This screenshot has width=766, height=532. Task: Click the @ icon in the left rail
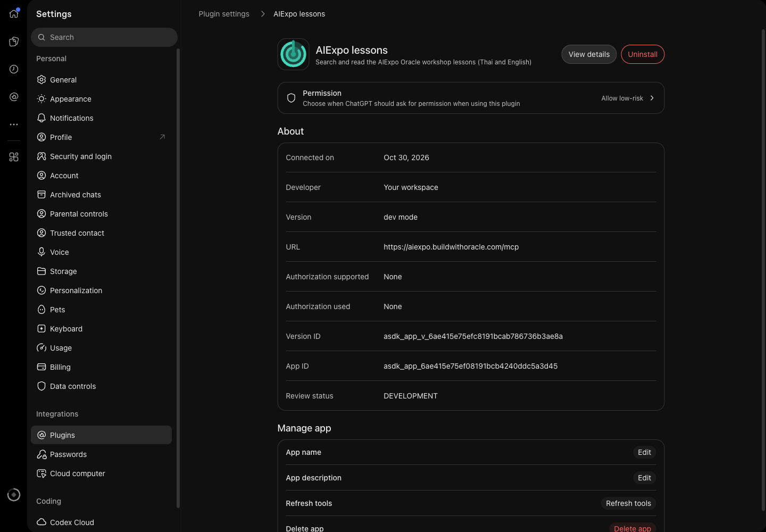tap(14, 97)
